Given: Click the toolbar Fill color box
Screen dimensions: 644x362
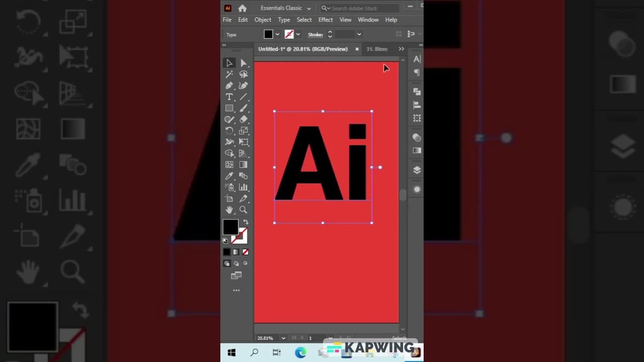Looking at the screenshot, I should pos(230,227).
